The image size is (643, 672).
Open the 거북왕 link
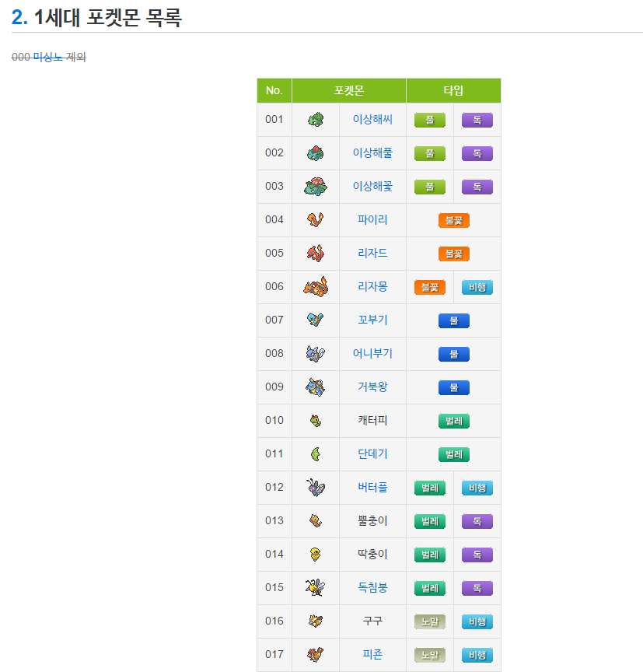pos(372,387)
